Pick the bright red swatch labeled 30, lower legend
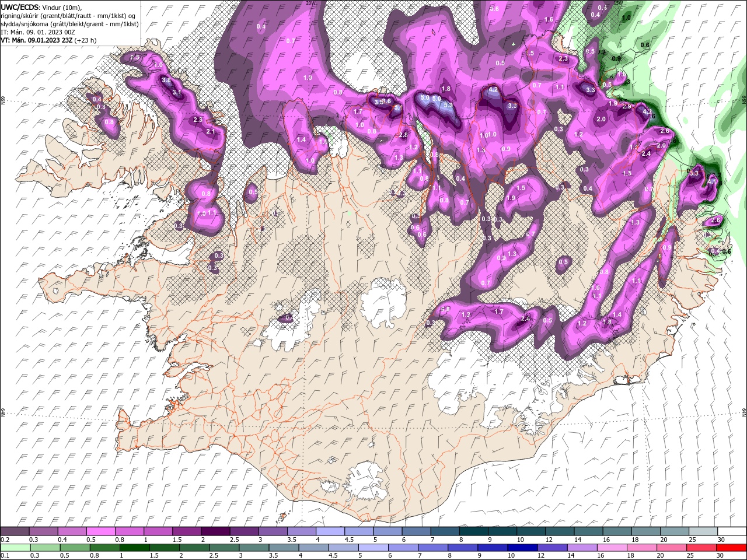This screenshot has height=560, width=747. (731, 548)
